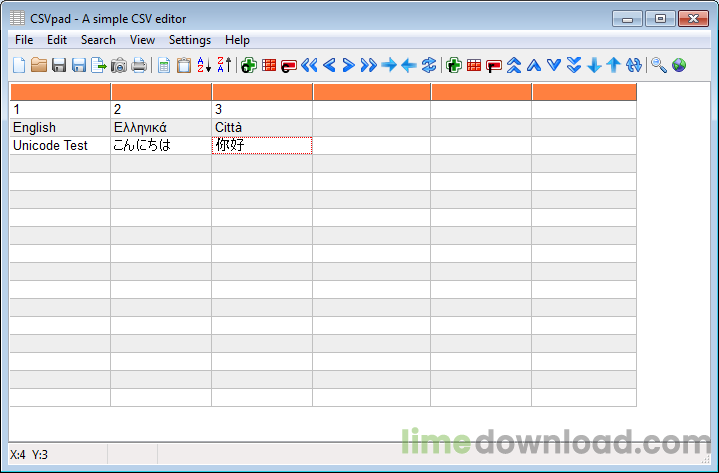Click the single left chevron icon
Viewport: 719px width, 473px height.
point(329,66)
